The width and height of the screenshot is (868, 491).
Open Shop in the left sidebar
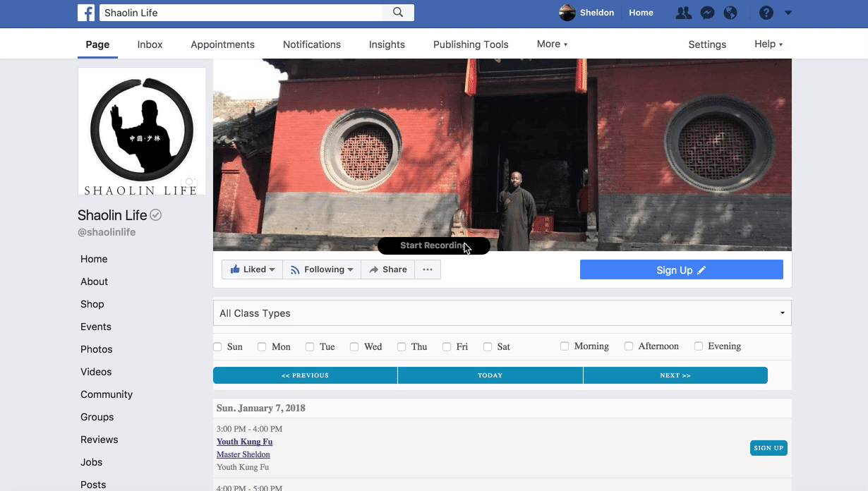pos(92,304)
